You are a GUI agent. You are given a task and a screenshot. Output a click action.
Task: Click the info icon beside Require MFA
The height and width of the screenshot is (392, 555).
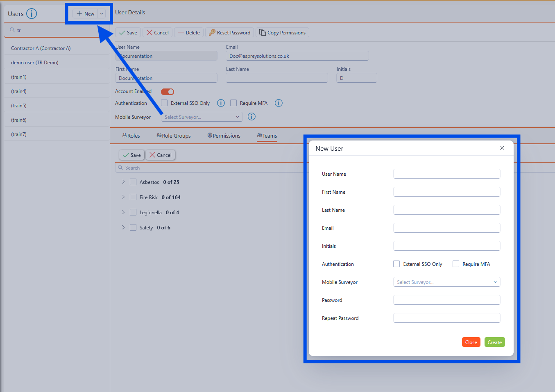coord(279,103)
